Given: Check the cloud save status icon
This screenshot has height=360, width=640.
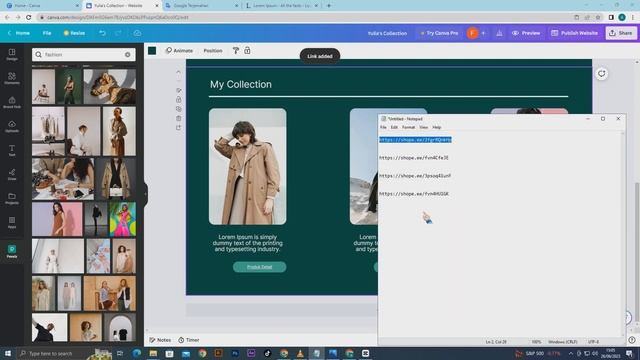Looking at the screenshot, I should [x=137, y=33].
